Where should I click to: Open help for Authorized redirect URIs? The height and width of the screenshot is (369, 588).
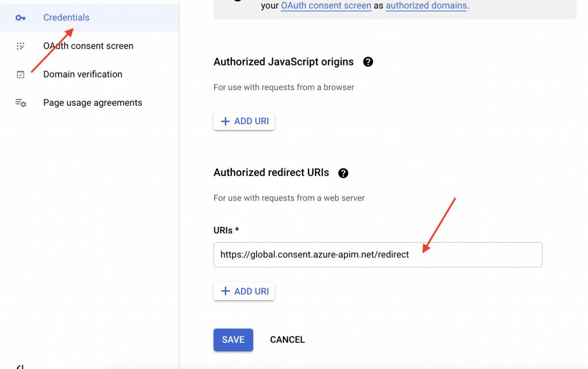[x=343, y=173]
